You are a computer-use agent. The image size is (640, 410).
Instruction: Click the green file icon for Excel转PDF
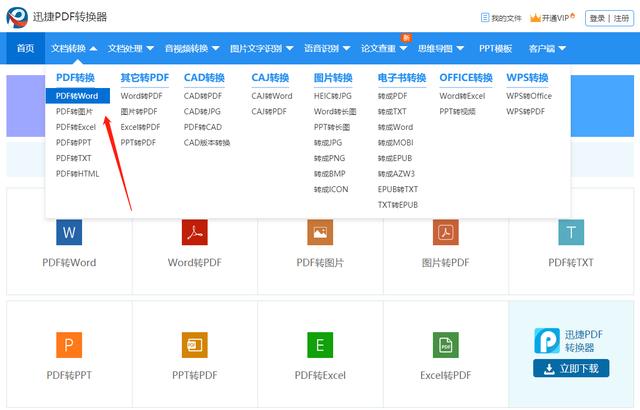pos(446,345)
